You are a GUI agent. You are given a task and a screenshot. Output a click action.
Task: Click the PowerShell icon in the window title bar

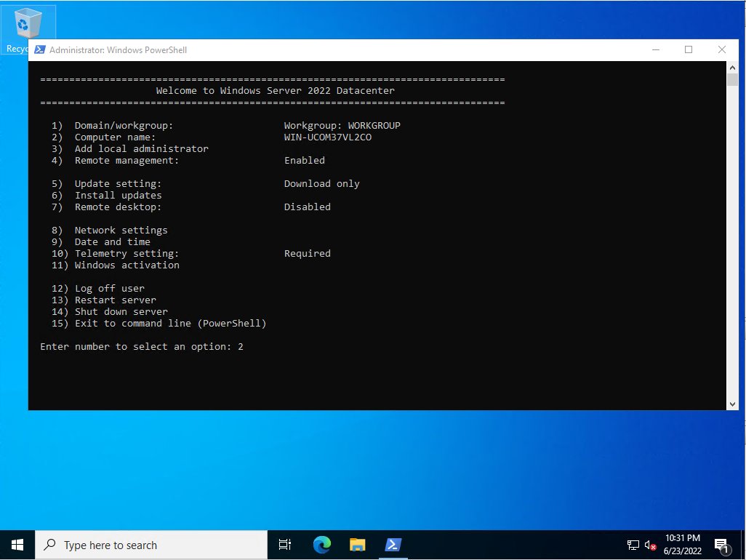pos(41,49)
